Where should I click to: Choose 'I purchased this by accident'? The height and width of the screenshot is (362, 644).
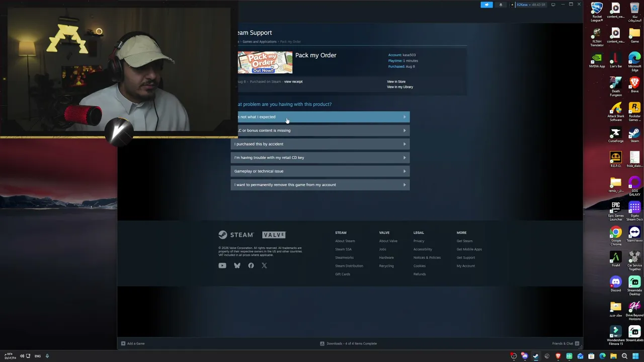pyautogui.click(x=320, y=144)
